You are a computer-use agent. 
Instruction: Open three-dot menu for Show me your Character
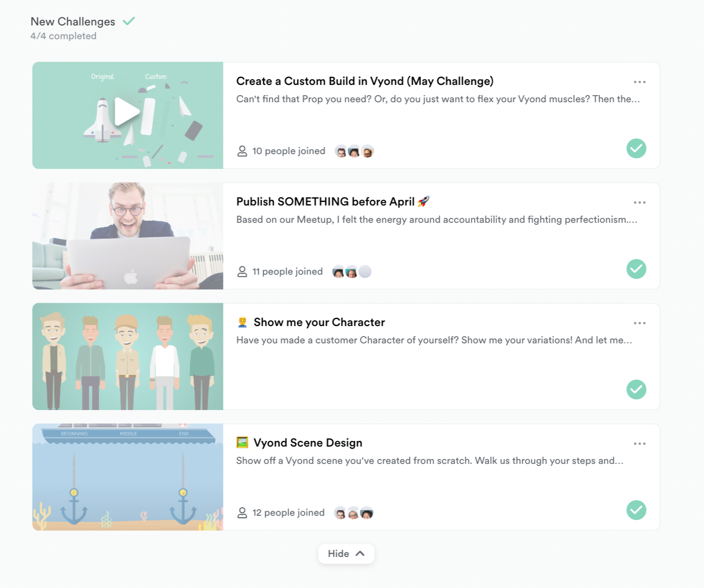[x=639, y=323]
